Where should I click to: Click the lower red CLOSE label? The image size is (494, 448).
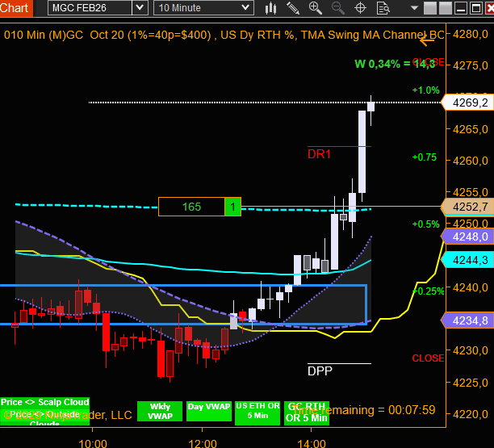pos(428,358)
